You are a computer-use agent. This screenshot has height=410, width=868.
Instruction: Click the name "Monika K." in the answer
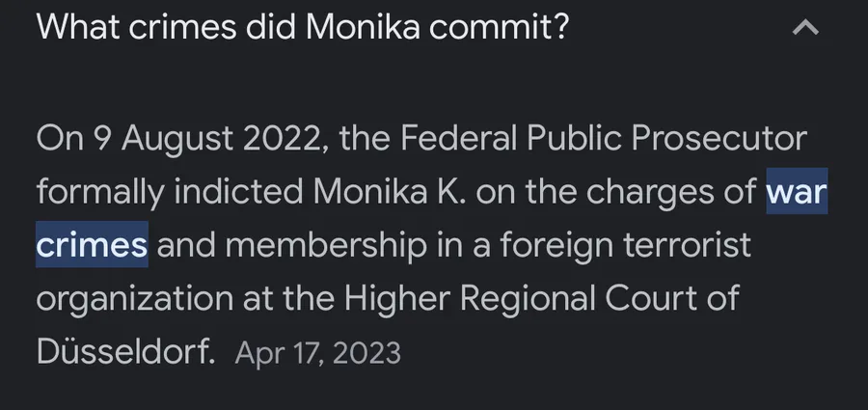[390, 191]
